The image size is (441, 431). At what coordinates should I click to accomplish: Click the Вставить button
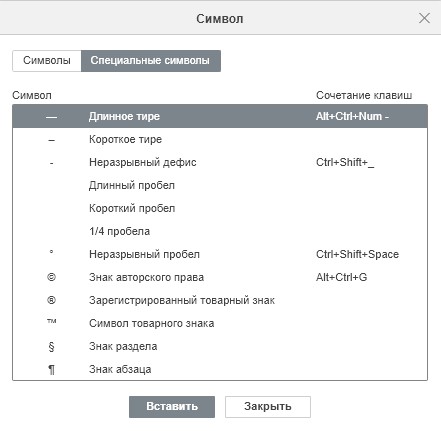click(172, 407)
